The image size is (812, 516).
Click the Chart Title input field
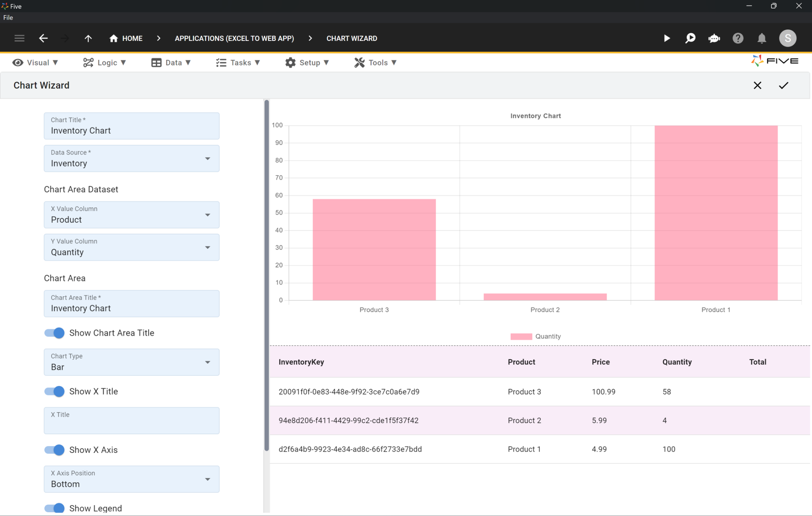pos(132,126)
